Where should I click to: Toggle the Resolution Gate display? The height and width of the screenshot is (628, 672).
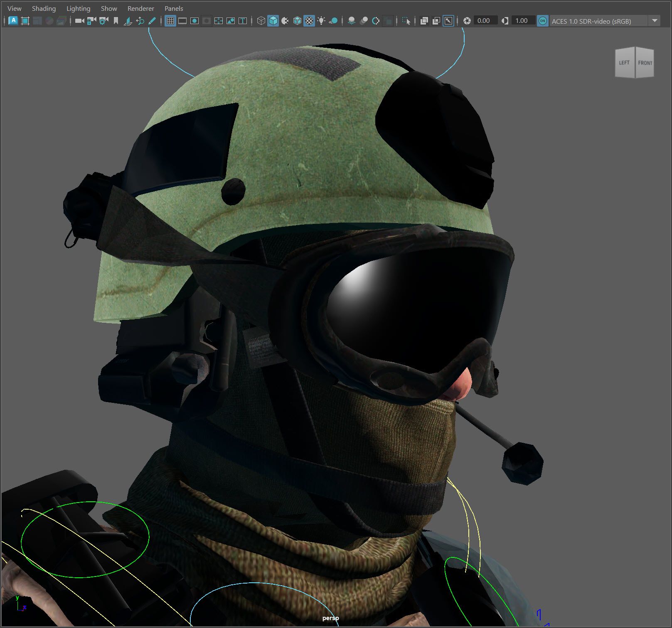tap(194, 20)
